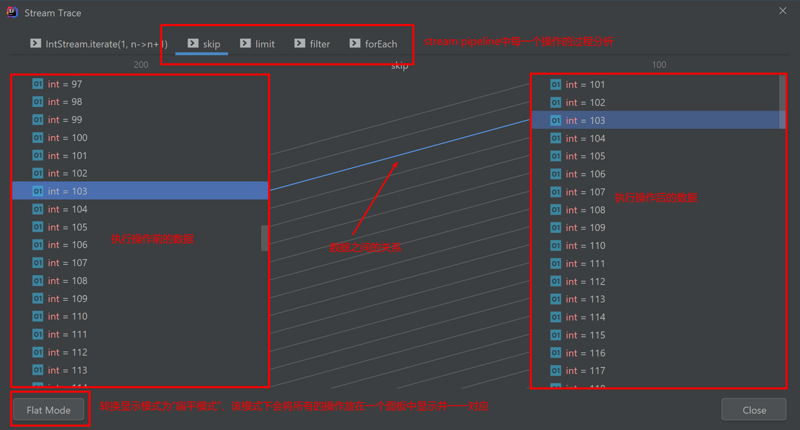Select left list row int = 112
The image size is (800, 430).
140,352
